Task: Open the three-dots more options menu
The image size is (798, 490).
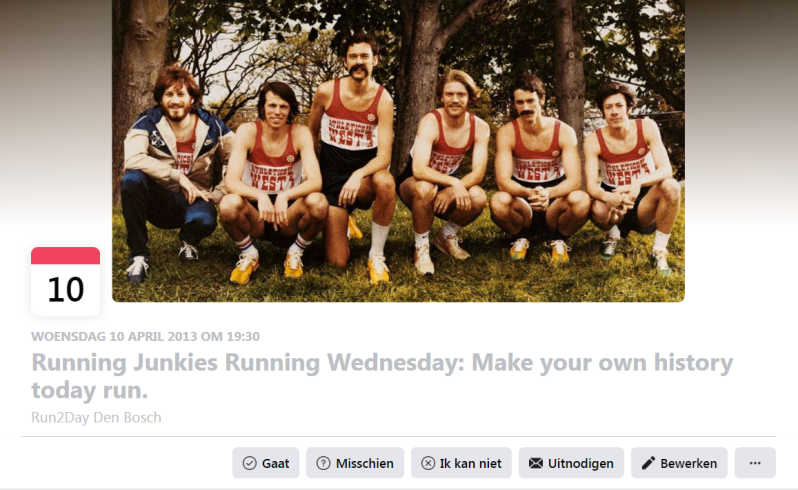Action: click(x=755, y=463)
